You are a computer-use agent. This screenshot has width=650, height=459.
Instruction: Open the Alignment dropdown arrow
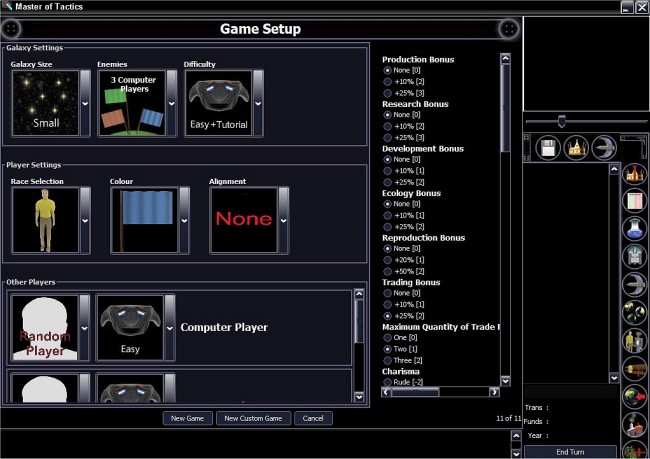click(x=284, y=221)
